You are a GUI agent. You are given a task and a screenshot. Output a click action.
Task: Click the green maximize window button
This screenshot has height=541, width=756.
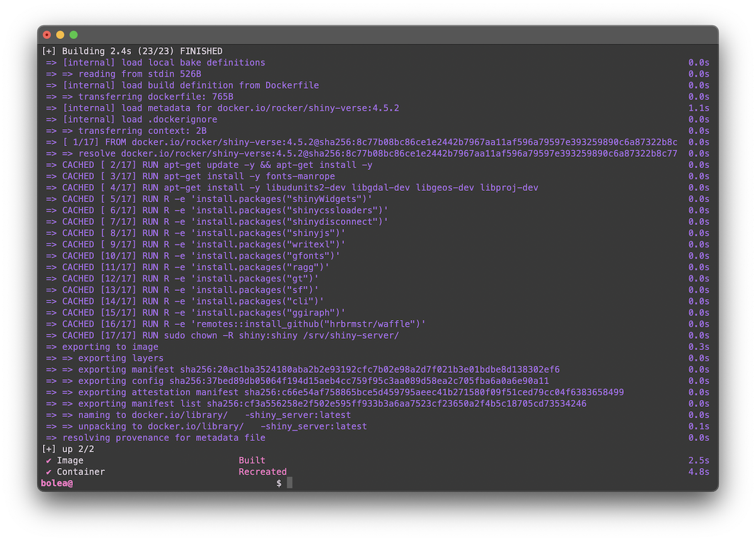tap(74, 35)
